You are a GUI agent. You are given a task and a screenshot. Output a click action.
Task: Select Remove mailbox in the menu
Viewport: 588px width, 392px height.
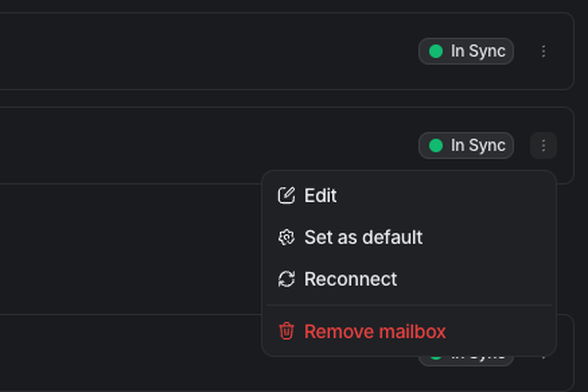point(375,331)
